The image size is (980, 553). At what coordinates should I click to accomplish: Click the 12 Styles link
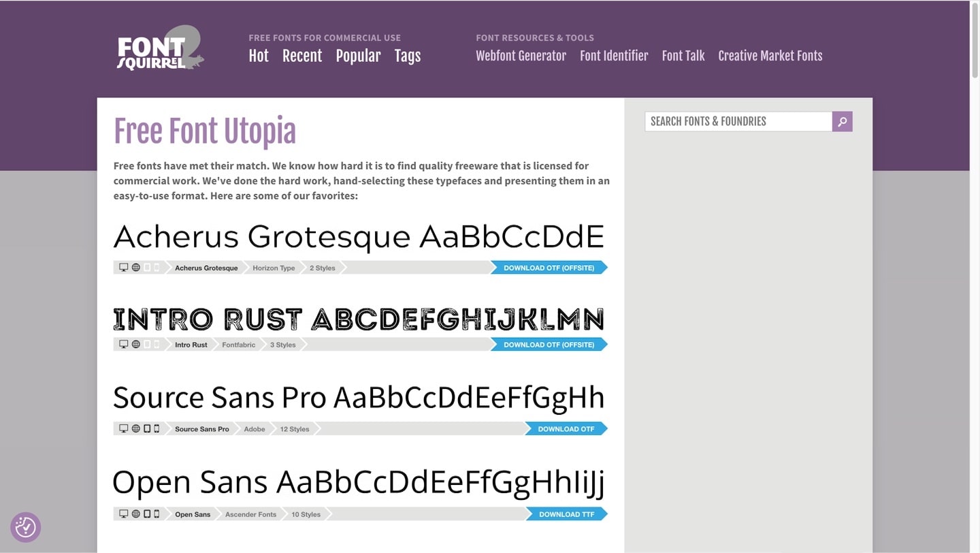pos(295,429)
